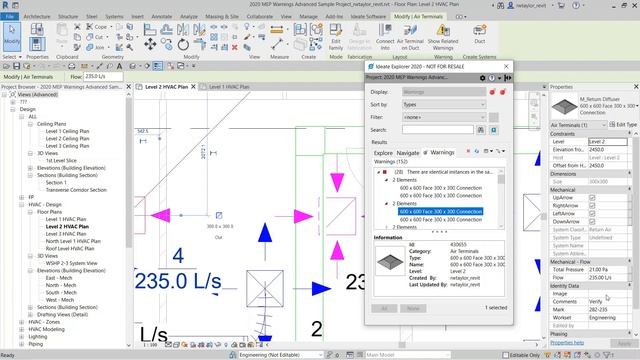The image size is (640, 360).
Task: Open Ideate Explorer settings gear icon
Action: coord(482,78)
